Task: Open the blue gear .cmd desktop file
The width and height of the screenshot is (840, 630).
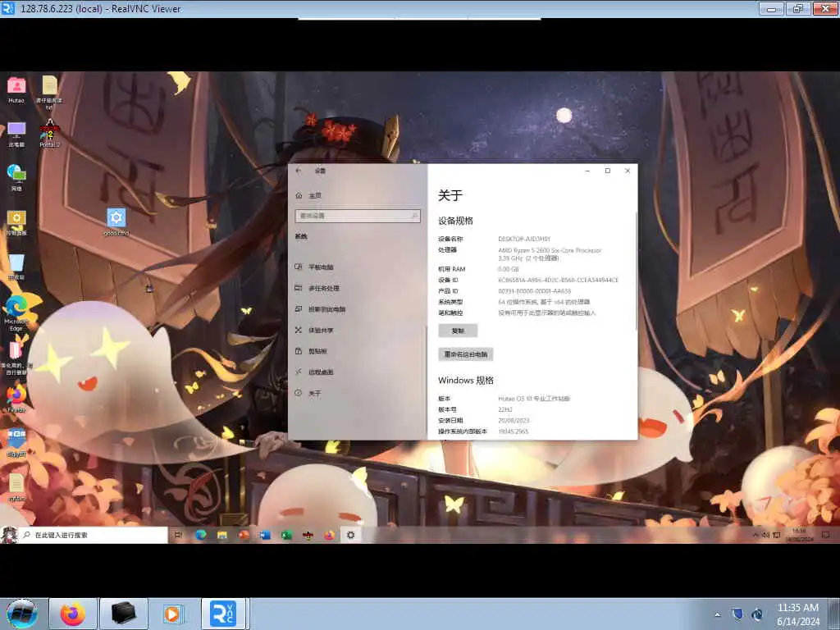Action: pos(116,221)
